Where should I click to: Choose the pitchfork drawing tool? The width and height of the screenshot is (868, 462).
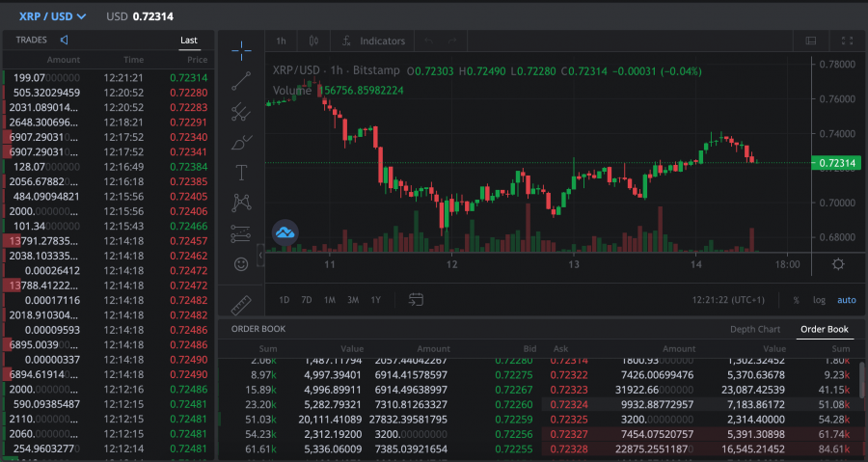(241, 112)
